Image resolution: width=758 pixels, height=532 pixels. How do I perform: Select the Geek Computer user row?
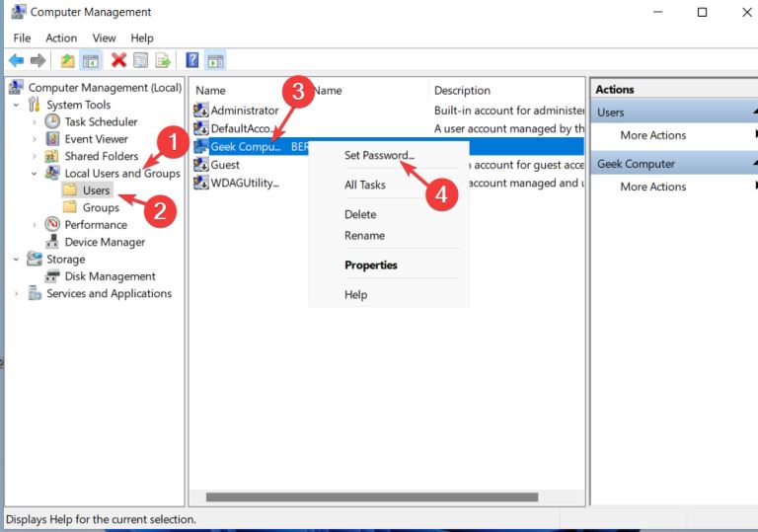click(x=389, y=146)
